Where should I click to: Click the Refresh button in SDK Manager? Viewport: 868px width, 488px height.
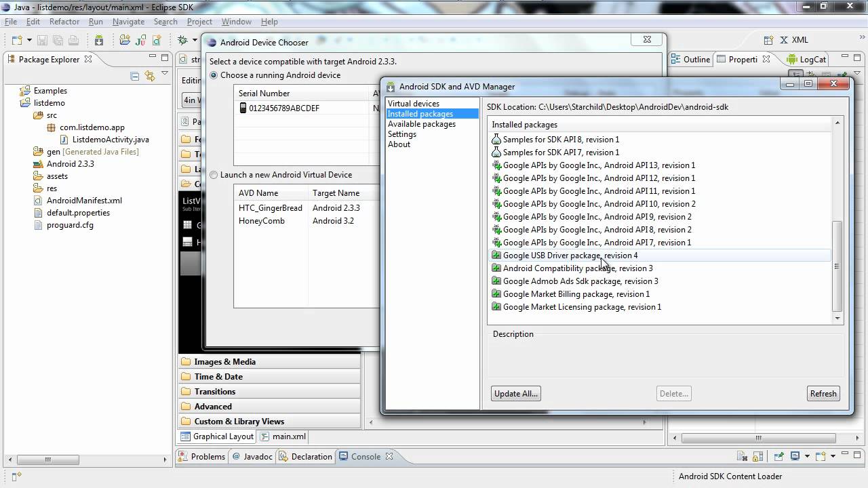[x=823, y=394]
